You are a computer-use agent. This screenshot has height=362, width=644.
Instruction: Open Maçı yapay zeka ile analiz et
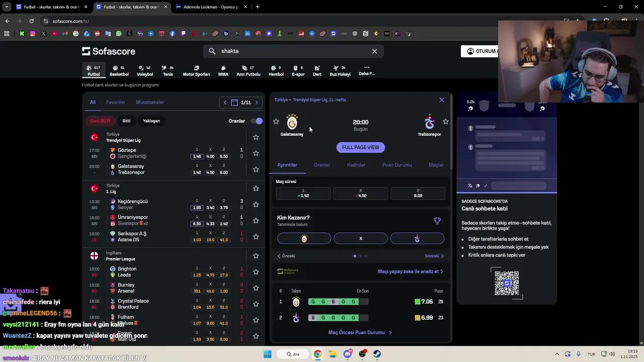click(x=411, y=271)
